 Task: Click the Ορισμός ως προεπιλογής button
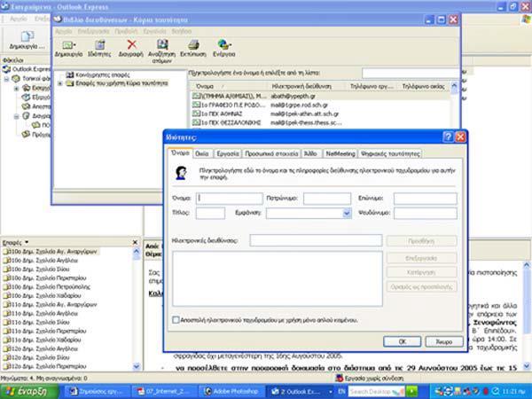point(422,286)
